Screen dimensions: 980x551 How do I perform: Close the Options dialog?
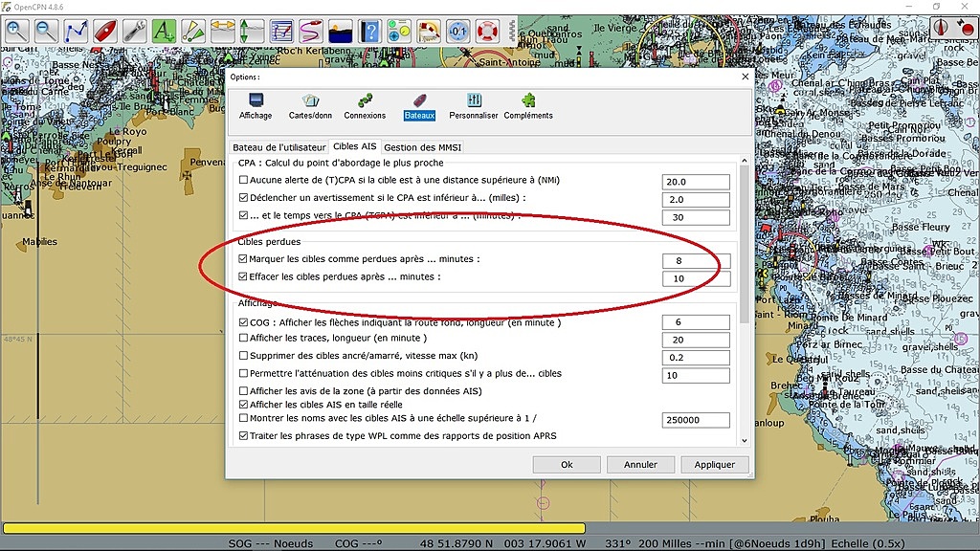coord(745,77)
